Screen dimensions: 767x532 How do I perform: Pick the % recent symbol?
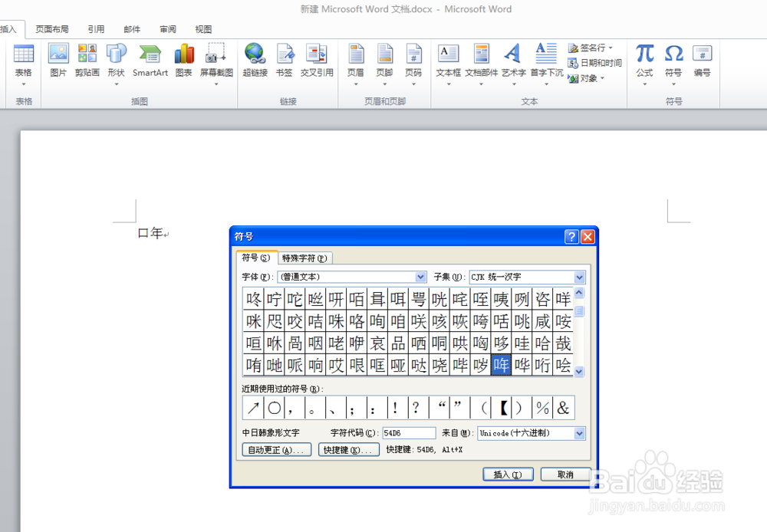click(x=542, y=408)
